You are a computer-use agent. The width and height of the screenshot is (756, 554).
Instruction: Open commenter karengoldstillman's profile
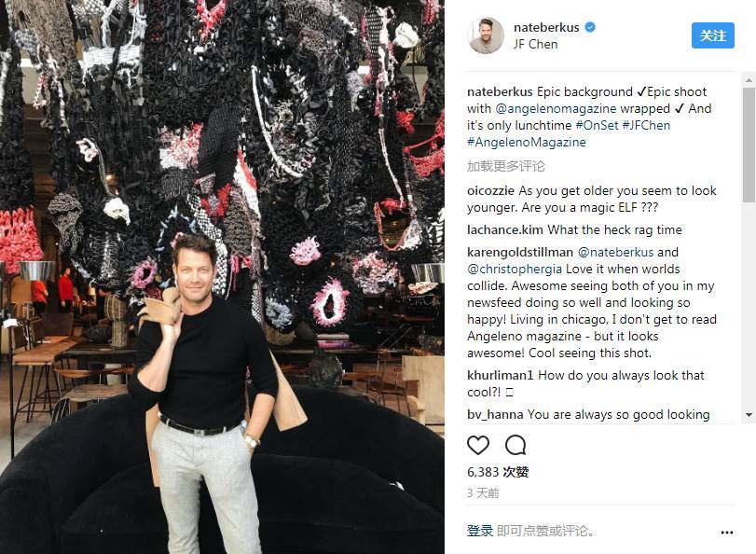pyautogui.click(x=520, y=253)
